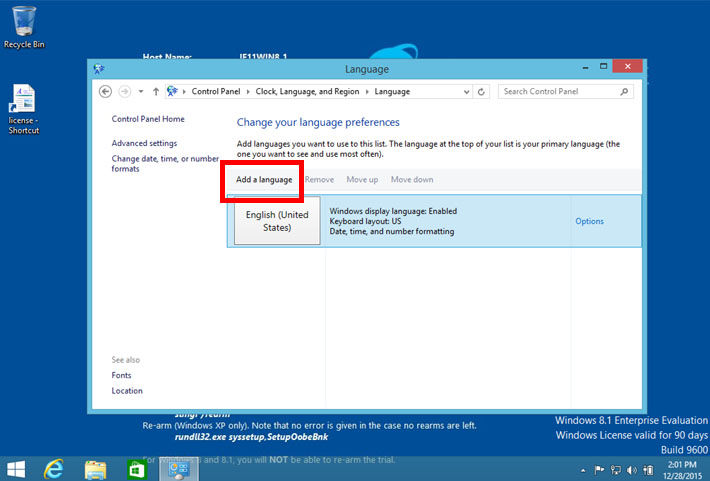Image resolution: width=710 pixels, height=481 pixels.
Task: Click Add a language
Action: (x=264, y=180)
